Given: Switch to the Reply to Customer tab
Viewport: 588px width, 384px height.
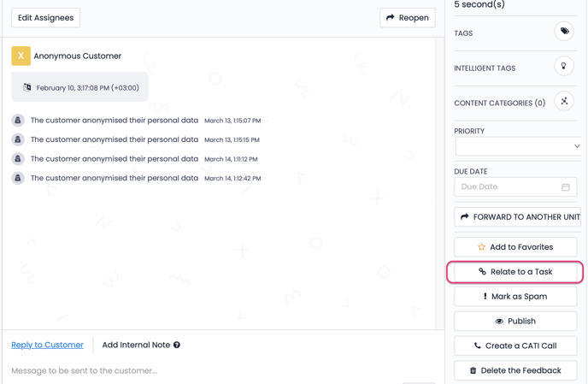Looking at the screenshot, I should (47, 346).
